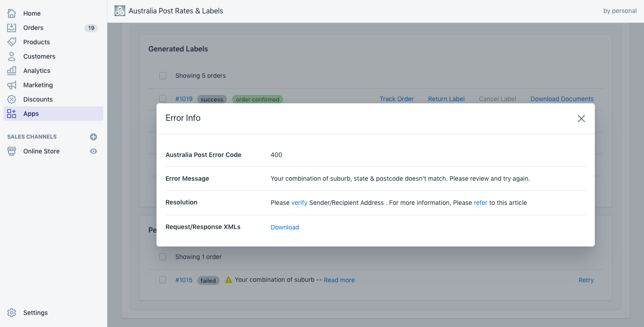This screenshot has width=644, height=327.
Task: Toggle the Showing 5 orders checkbox
Action: 163,76
